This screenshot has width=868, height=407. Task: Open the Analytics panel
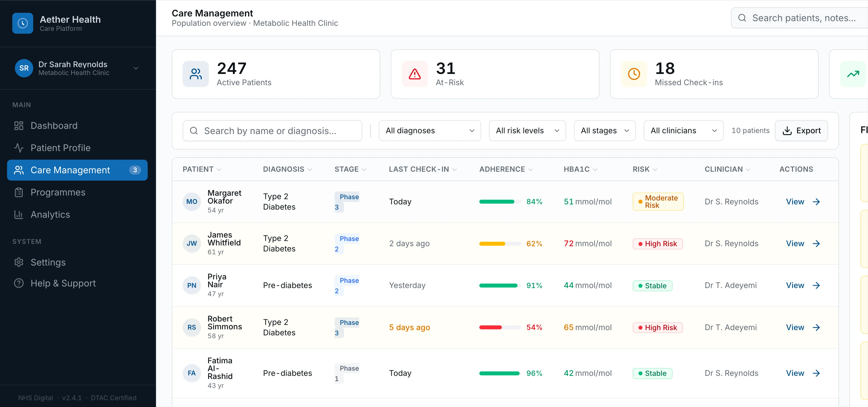[x=50, y=215]
